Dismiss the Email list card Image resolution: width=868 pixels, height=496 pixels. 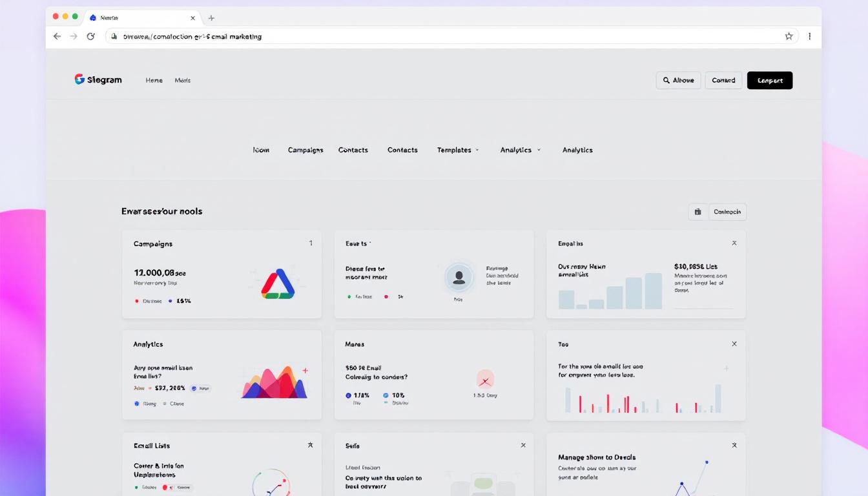pos(734,243)
